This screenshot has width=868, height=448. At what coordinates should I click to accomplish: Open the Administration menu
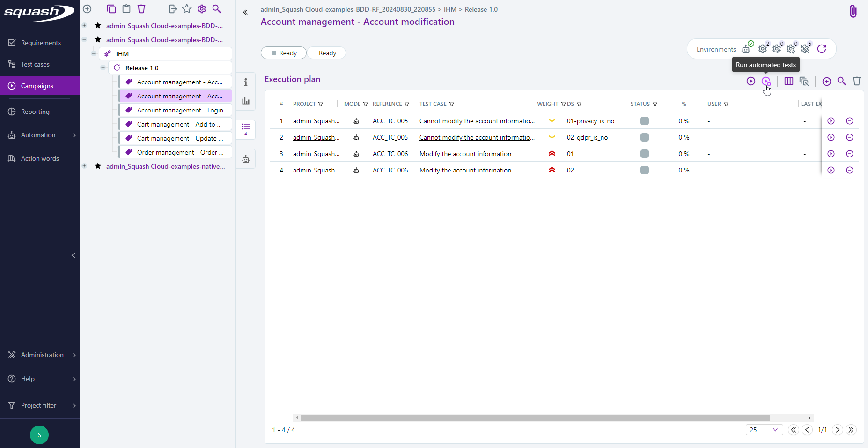pos(41,355)
